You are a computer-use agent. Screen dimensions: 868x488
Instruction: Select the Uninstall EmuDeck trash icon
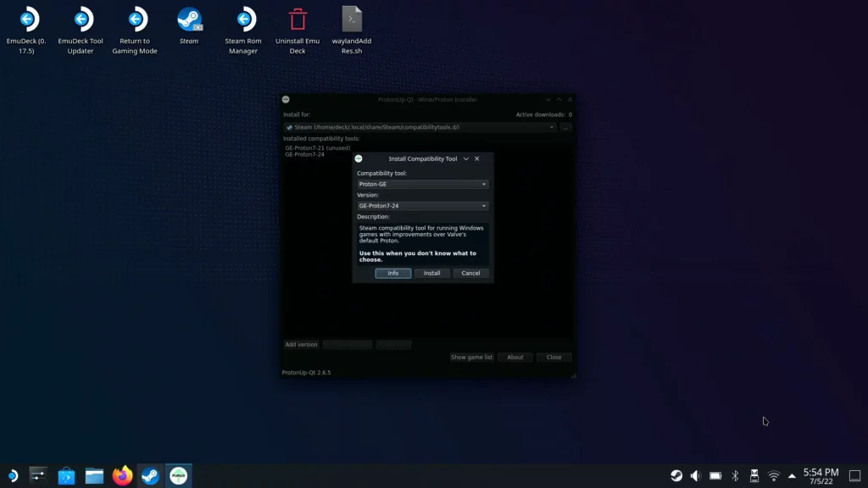(x=298, y=30)
